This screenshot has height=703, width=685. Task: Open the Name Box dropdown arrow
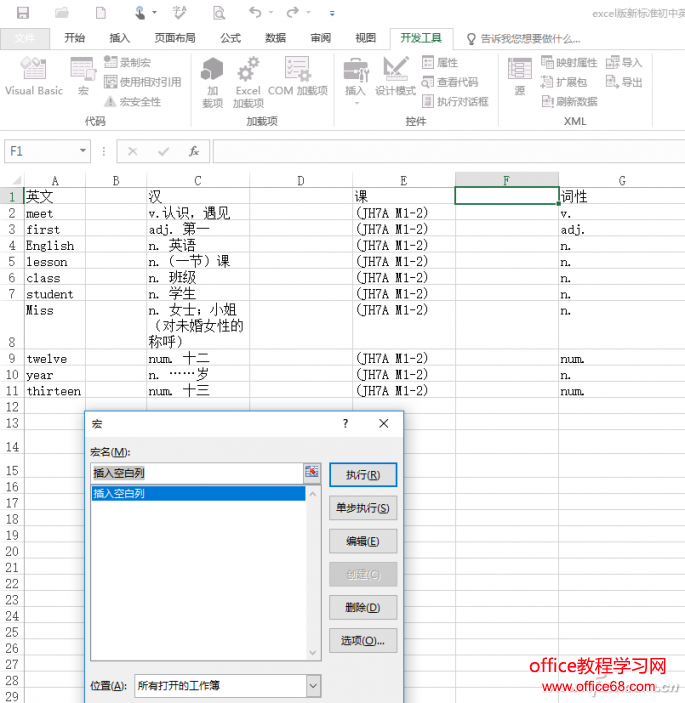(83, 151)
